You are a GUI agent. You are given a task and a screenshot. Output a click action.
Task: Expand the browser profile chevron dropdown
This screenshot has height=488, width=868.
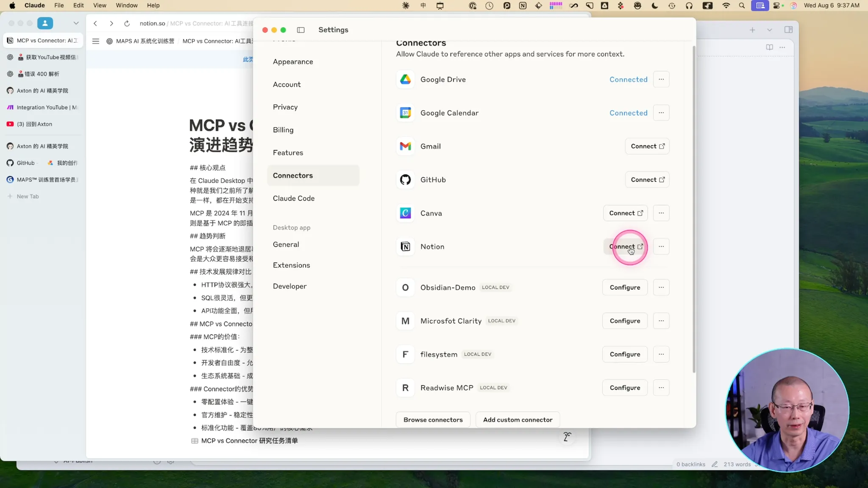click(76, 23)
